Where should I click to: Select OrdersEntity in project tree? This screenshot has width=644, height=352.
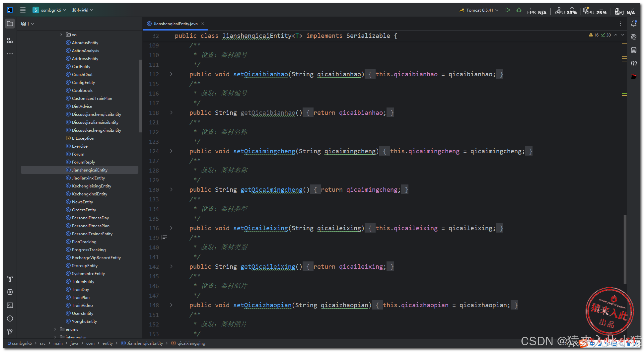[x=84, y=210]
